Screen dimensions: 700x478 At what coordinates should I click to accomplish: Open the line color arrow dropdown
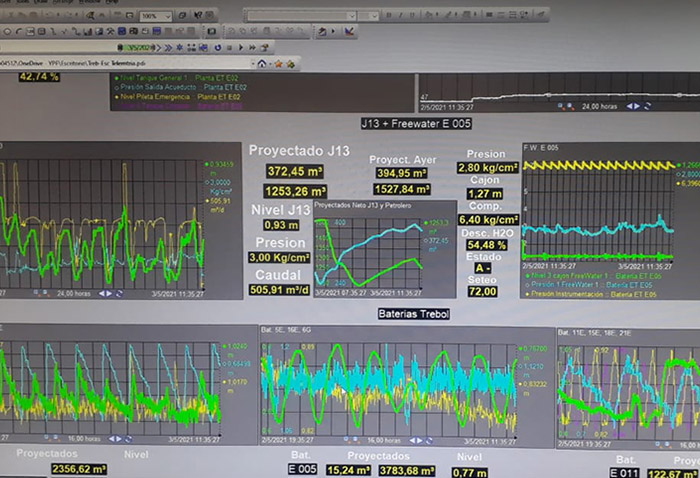click(x=456, y=15)
